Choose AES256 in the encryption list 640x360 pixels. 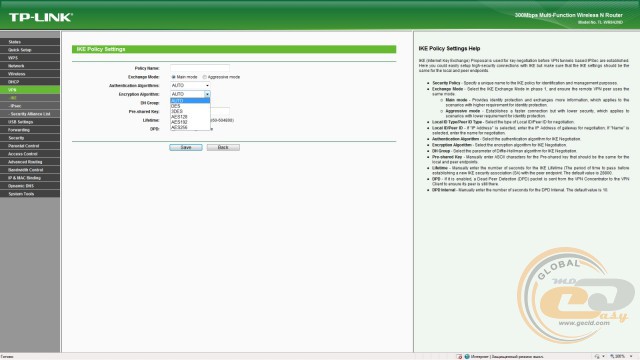190,127
